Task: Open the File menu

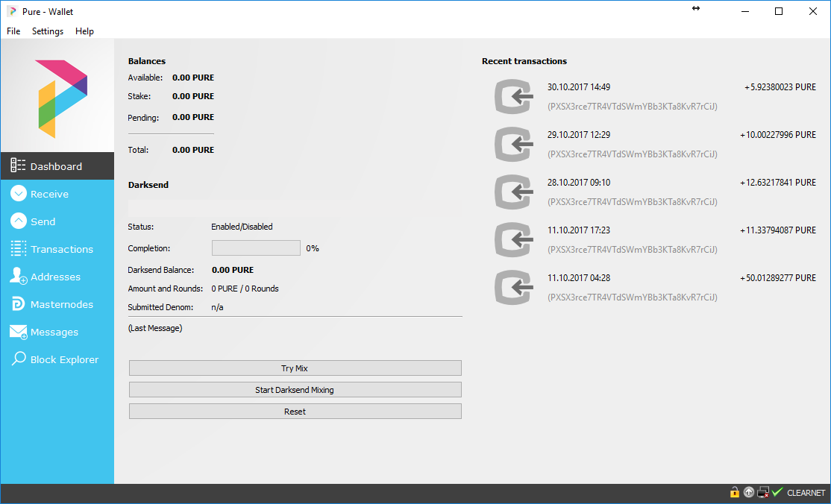Action: coord(13,31)
